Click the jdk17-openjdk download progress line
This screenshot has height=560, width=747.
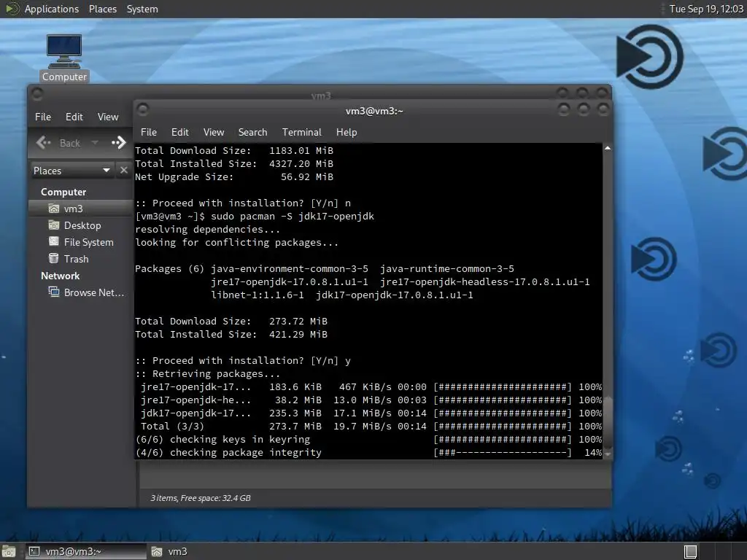(x=371, y=413)
